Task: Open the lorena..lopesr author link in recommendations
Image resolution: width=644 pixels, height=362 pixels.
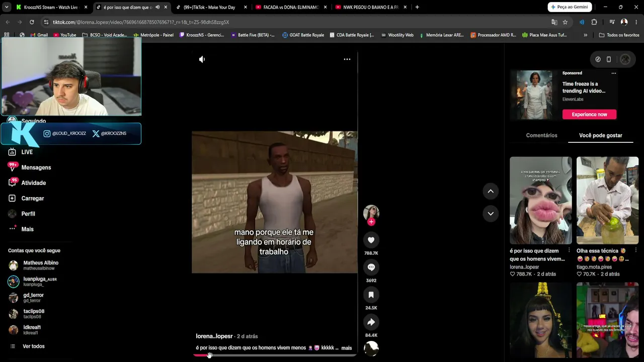Action: pos(524,267)
